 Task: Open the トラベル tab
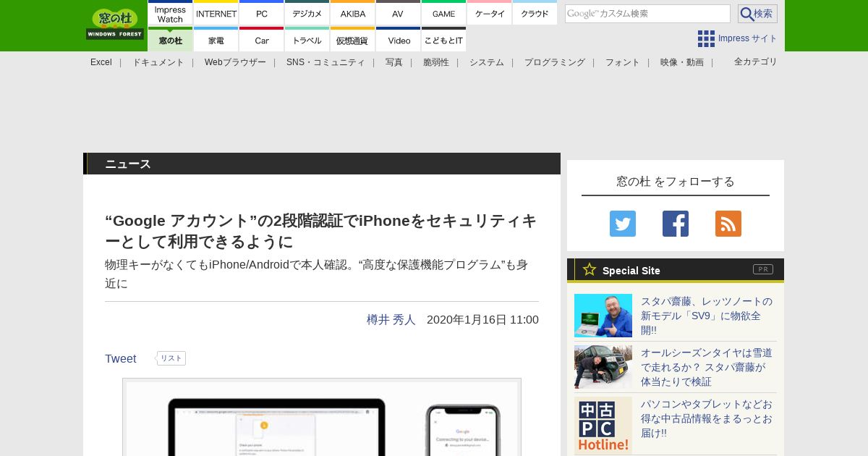(x=307, y=40)
